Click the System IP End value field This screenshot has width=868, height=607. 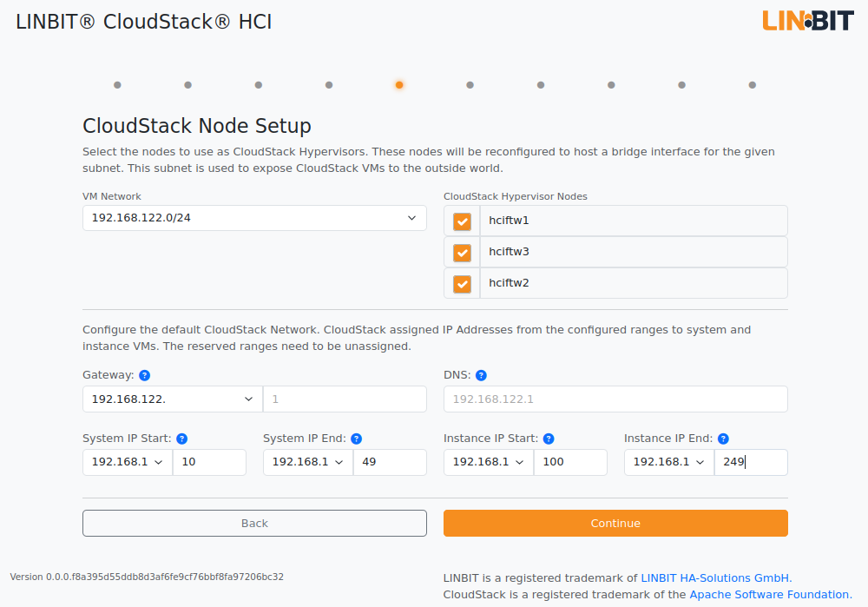click(x=390, y=463)
